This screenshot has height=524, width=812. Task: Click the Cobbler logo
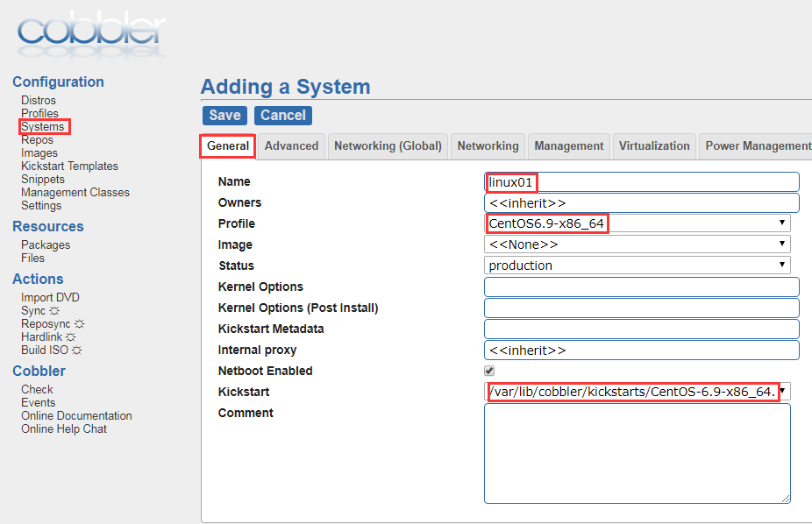[x=91, y=33]
